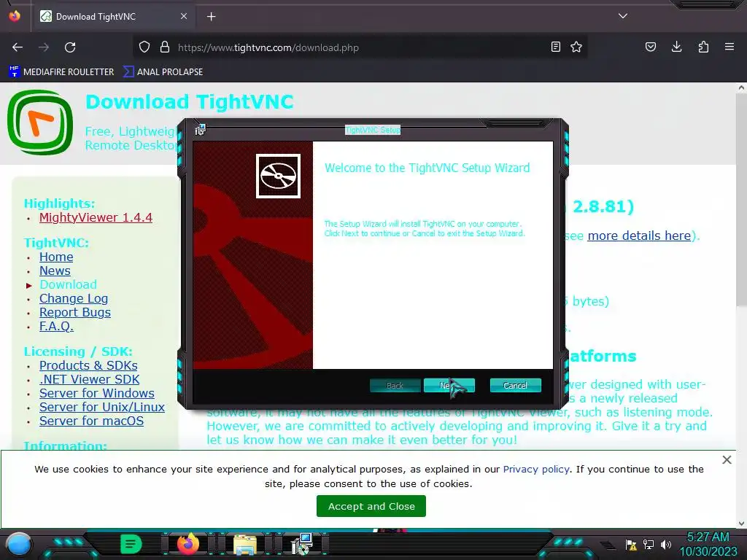The height and width of the screenshot is (560, 747).
Task: Go back using the browser back arrow
Action: [18, 47]
